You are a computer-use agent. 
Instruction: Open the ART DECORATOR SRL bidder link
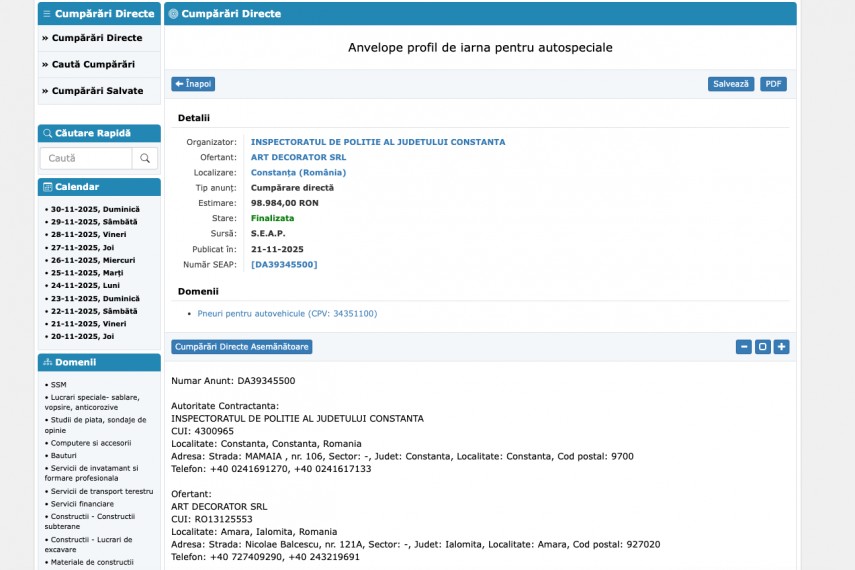tap(298, 157)
